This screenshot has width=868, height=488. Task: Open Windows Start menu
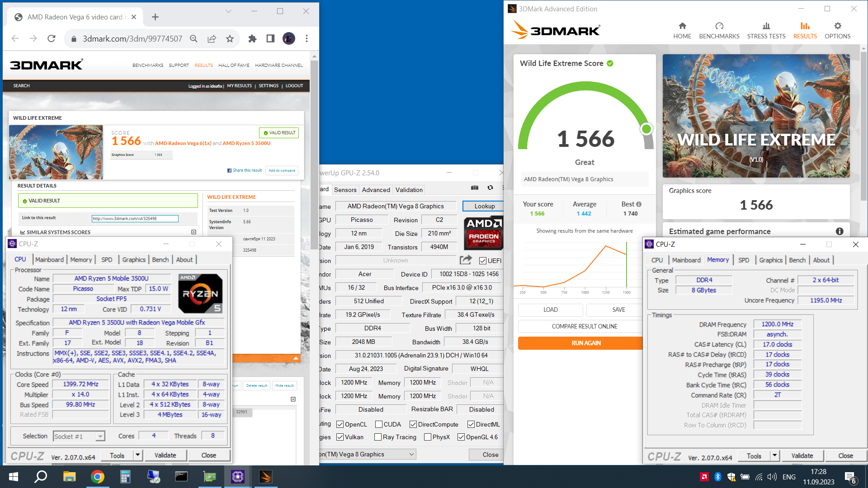(x=14, y=477)
